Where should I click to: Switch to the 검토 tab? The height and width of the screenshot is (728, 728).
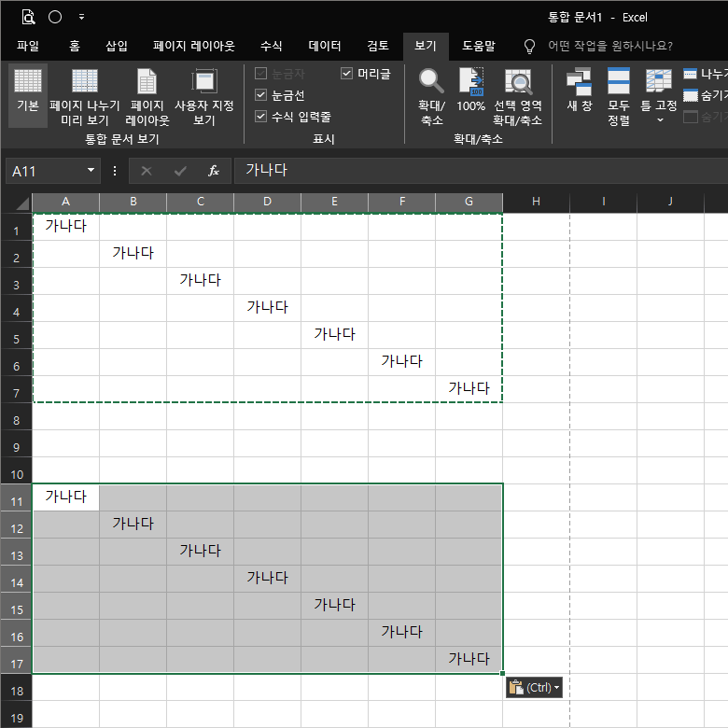[377, 46]
